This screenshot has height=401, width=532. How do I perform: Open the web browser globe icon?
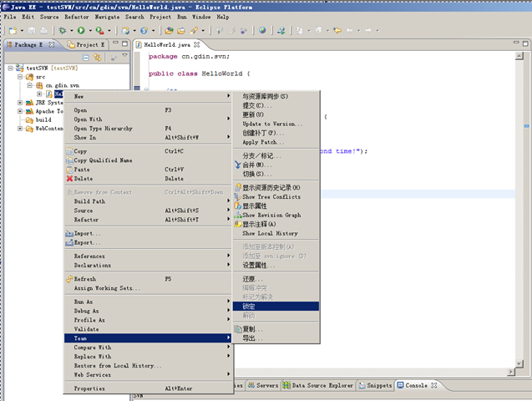tap(262, 31)
